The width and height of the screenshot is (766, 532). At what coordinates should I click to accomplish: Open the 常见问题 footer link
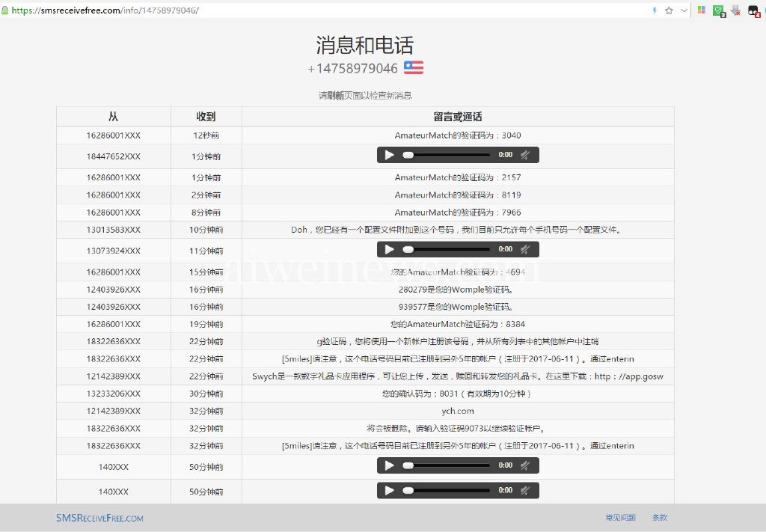[x=620, y=518]
